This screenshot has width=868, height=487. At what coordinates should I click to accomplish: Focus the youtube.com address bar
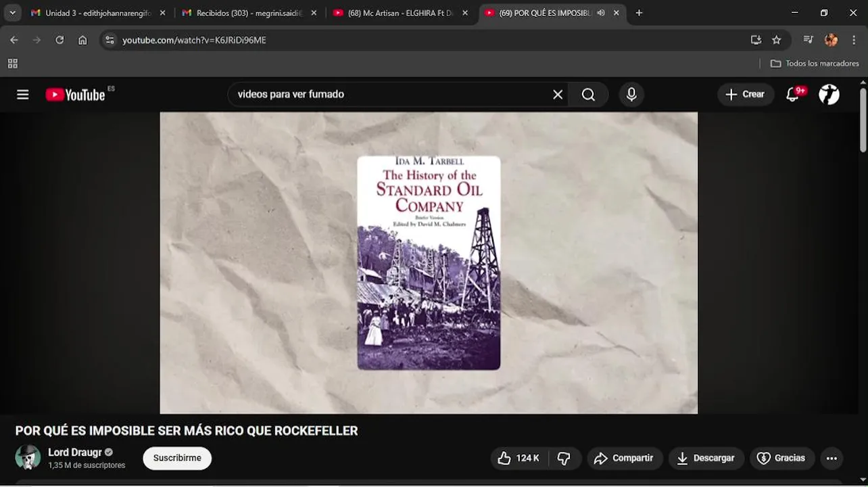433,40
